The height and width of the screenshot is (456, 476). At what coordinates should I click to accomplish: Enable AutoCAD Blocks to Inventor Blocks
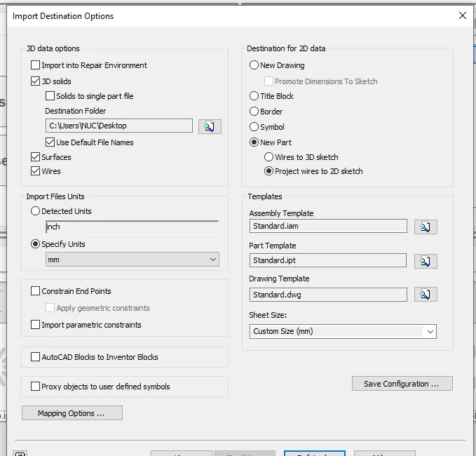point(36,357)
